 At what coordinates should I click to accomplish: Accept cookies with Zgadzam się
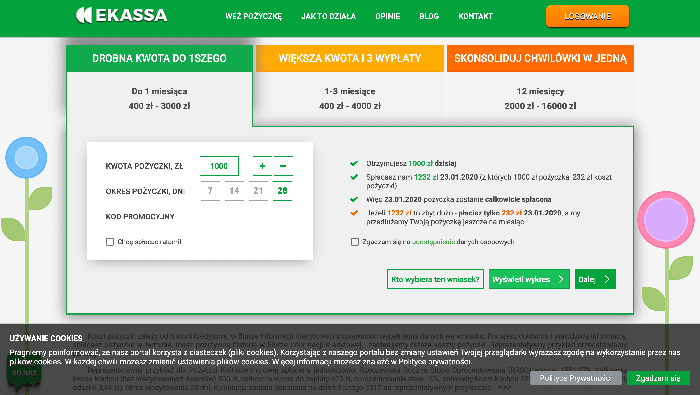click(x=658, y=378)
